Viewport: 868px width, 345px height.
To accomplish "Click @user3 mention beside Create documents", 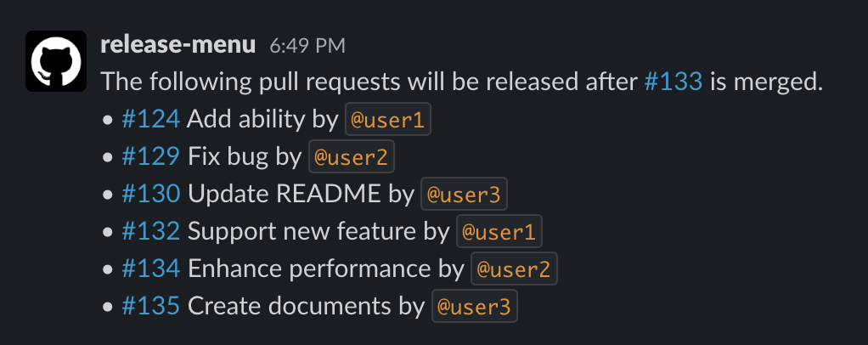I will pyautogui.click(x=474, y=308).
